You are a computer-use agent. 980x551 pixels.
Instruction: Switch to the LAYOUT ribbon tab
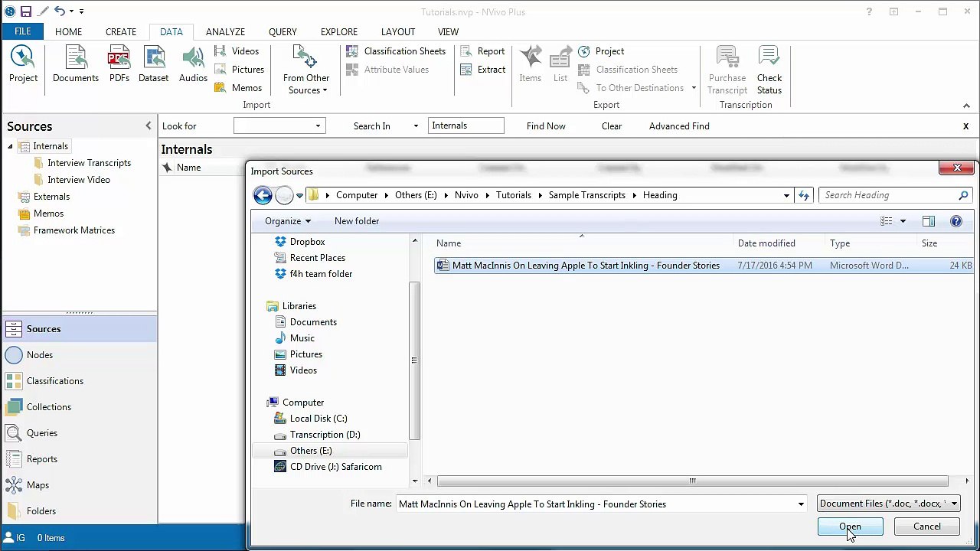(398, 31)
